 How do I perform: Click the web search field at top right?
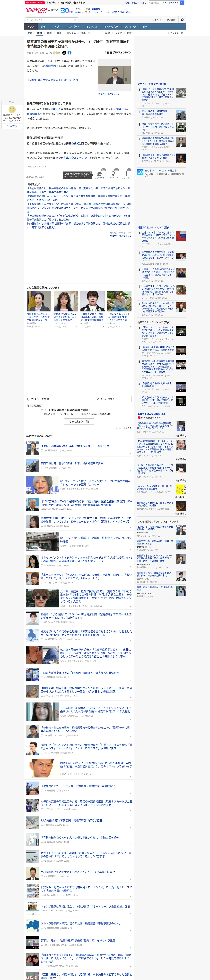click(x=155, y=3)
